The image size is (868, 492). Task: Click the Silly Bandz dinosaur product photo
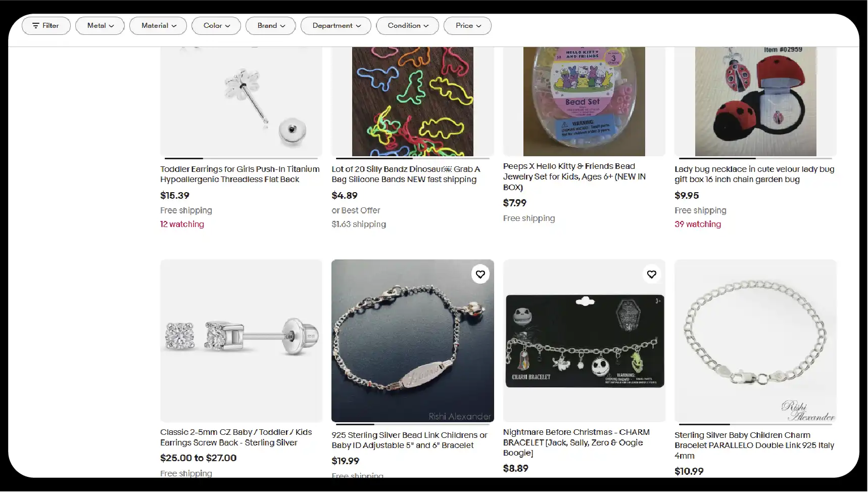coord(412,101)
